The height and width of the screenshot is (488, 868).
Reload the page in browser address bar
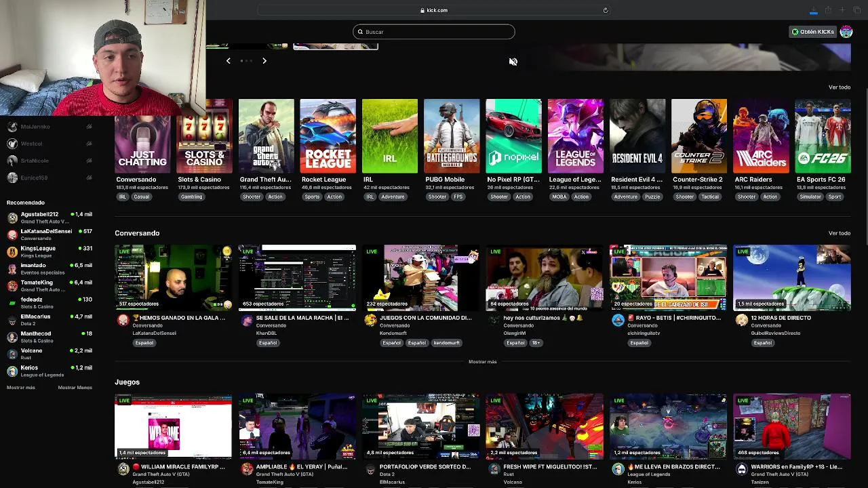click(x=606, y=10)
